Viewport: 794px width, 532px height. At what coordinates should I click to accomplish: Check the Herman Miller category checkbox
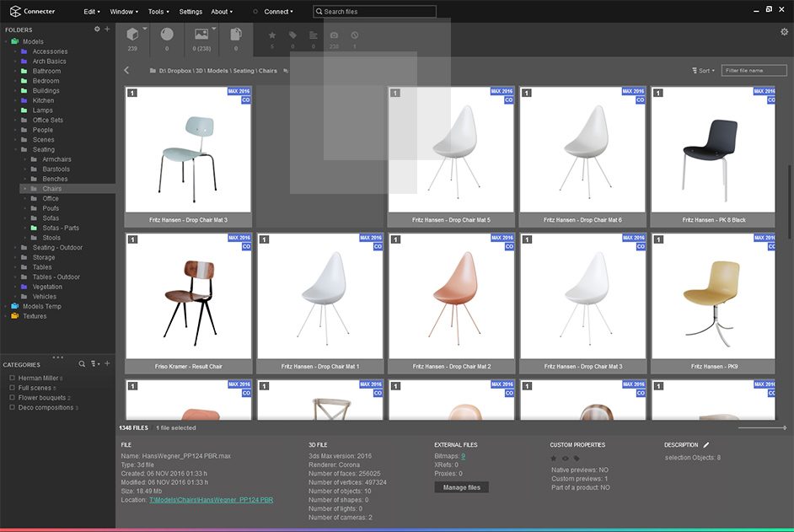[12, 379]
